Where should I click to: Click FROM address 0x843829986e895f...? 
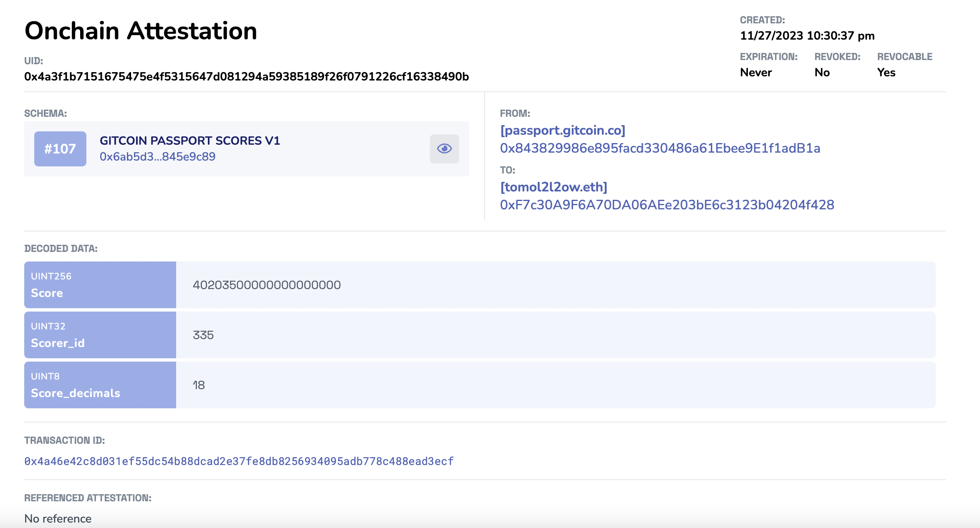tap(660, 148)
